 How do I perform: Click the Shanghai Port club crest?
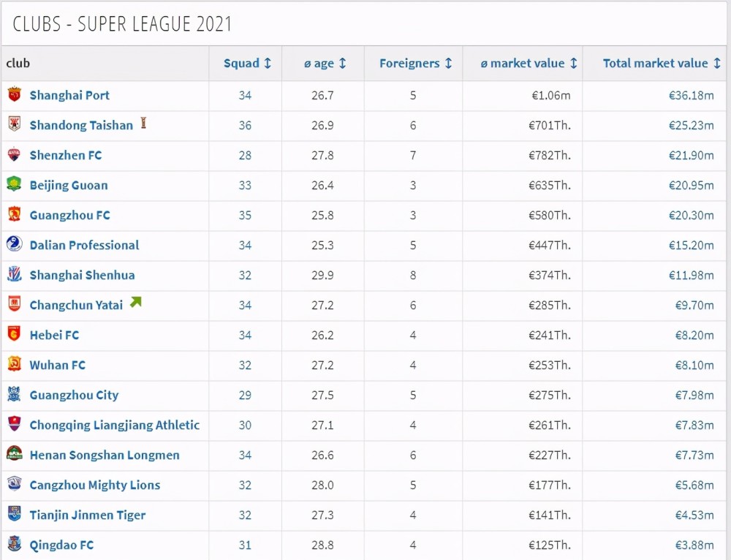tap(15, 94)
